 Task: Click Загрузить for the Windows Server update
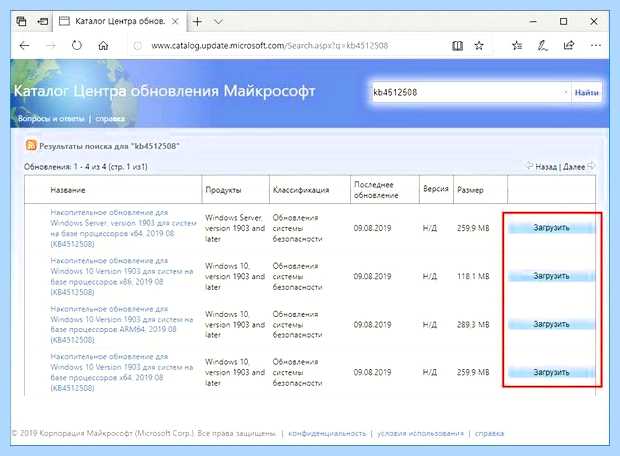pyautogui.click(x=551, y=228)
